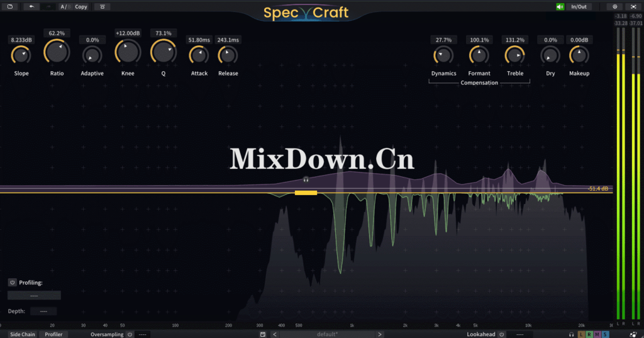Image resolution: width=644 pixels, height=338 pixels.
Task: Click the Dry knob
Action: click(550, 55)
